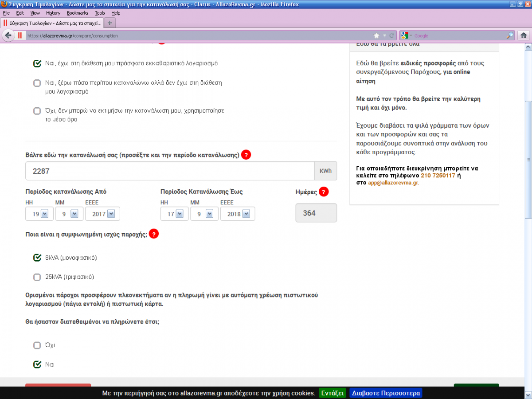532x399 pixels.
Task: Click the vertical scrollbar down arrow
Action: click(x=528, y=395)
